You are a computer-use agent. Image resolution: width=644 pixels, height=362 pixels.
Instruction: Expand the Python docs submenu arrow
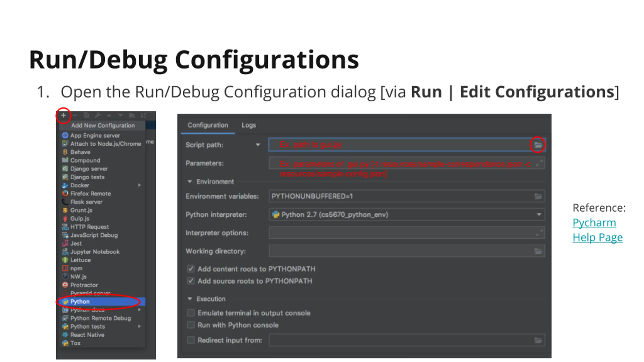139,310
